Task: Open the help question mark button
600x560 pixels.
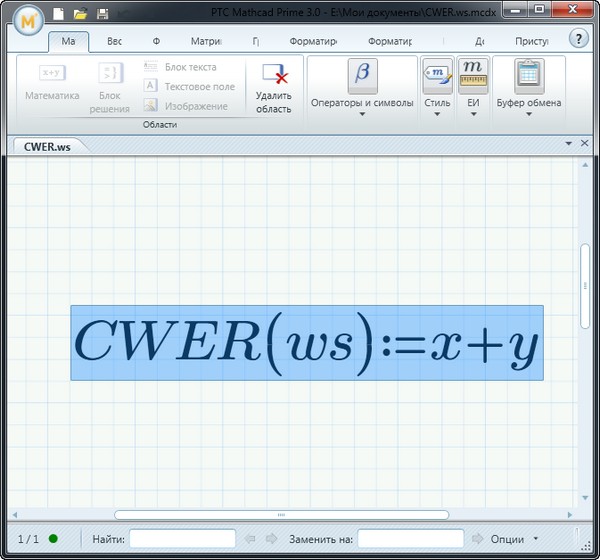Action: (x=578, y=38)
